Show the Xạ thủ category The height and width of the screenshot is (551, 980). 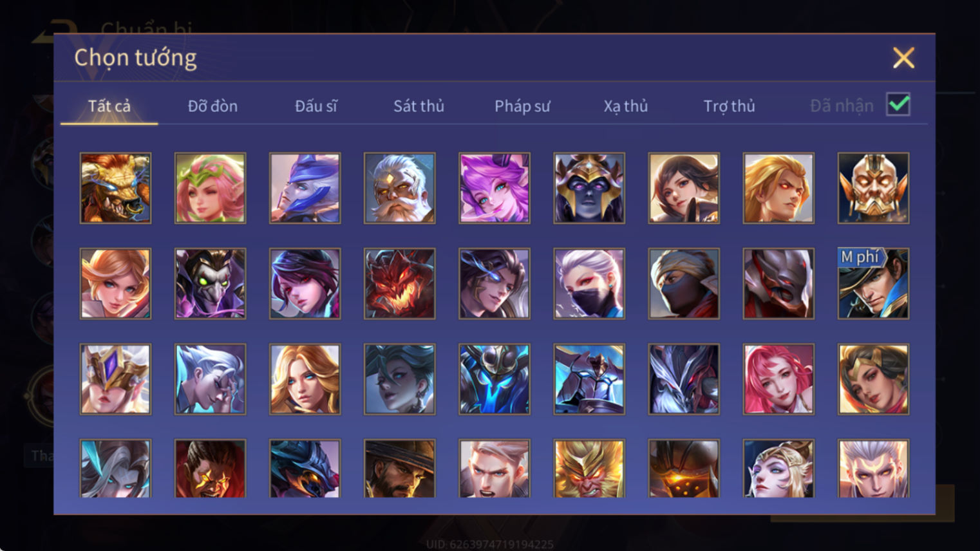tap(625, 106)
